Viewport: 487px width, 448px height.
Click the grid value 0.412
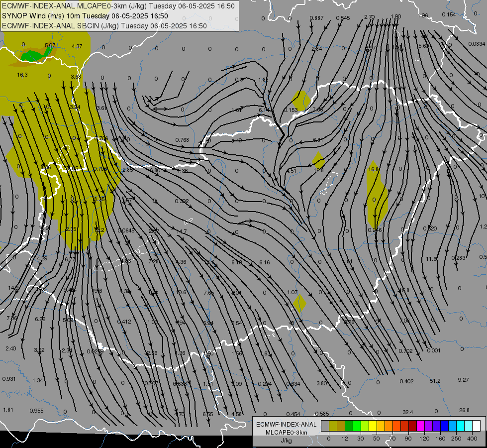[124, 322]
